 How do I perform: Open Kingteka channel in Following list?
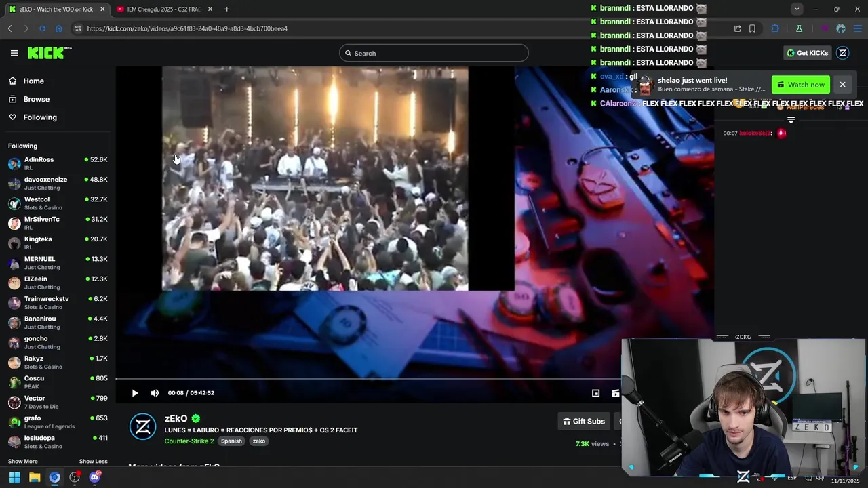(58, 243)
